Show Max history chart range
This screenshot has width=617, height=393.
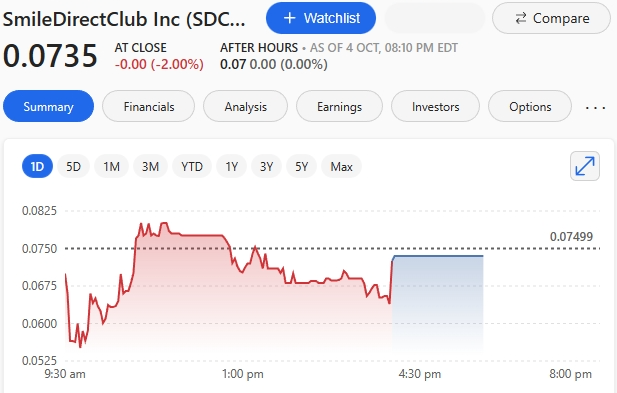(x=341, y=166)
